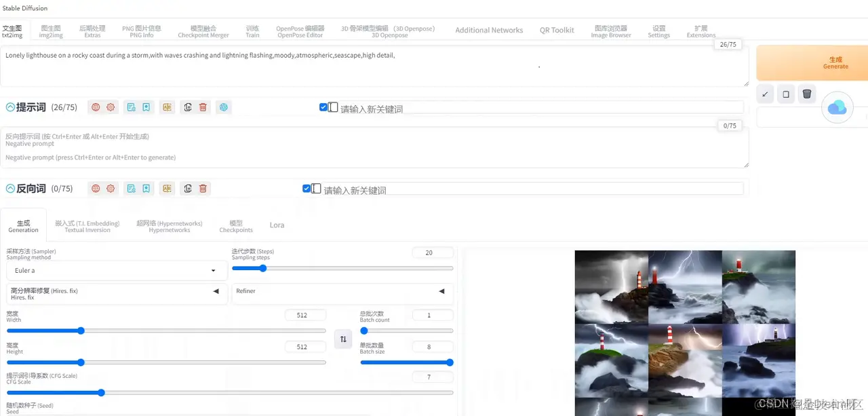Click ChatGPT swirl icon in 提示词 toolbar
Screen dimensions: 868x416
pyautogui.click(x=224, y=107)
